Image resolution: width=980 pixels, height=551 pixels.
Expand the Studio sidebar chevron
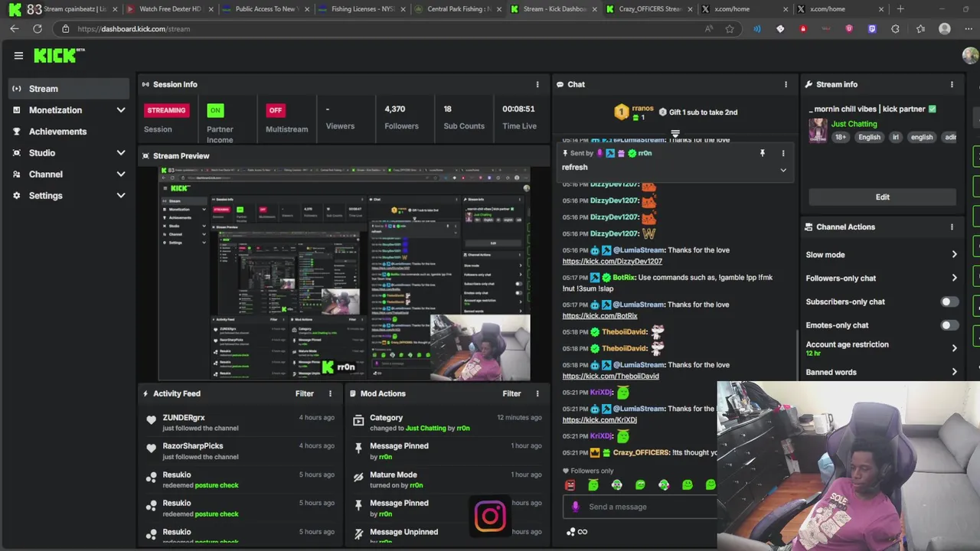[x=121, y=153]
